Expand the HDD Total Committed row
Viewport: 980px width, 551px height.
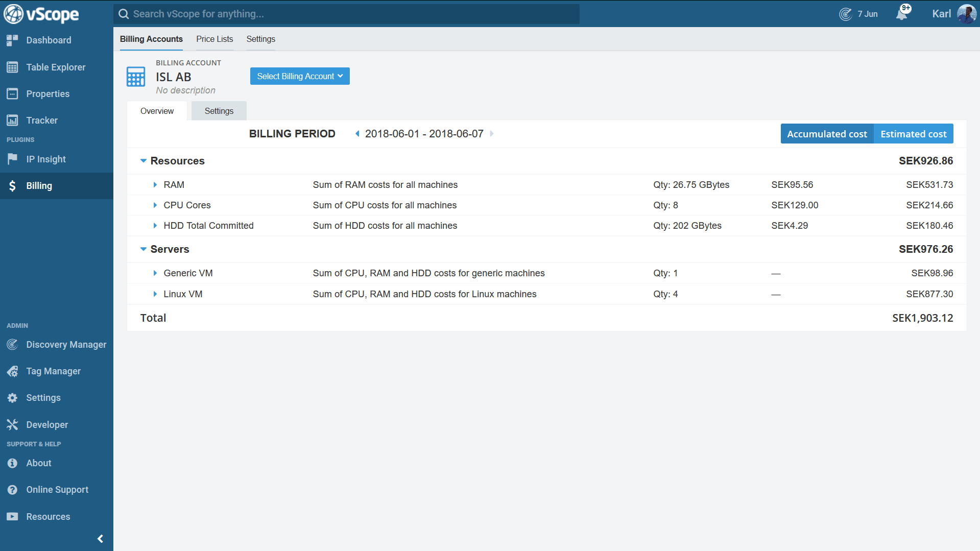pos(155,226)
